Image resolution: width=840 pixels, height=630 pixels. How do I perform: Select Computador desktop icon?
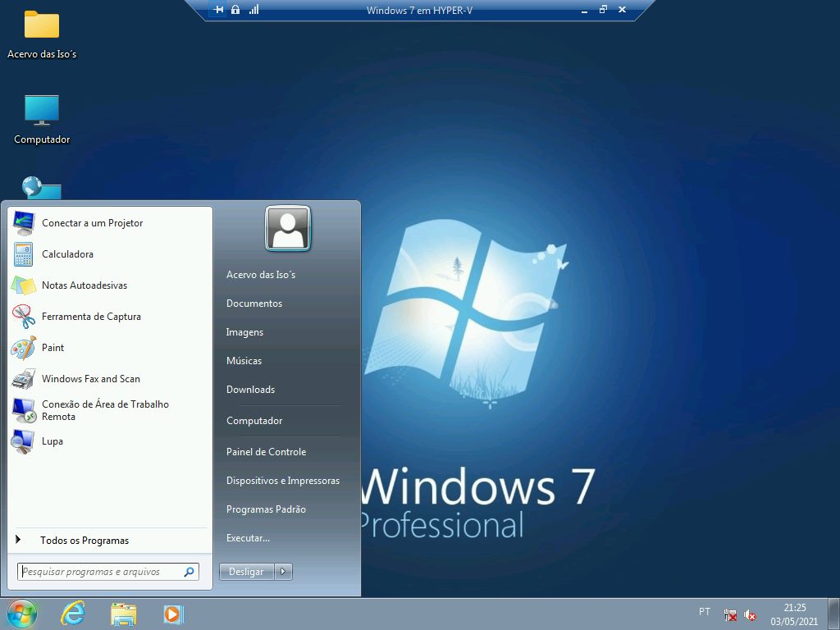tap(42, 120)
